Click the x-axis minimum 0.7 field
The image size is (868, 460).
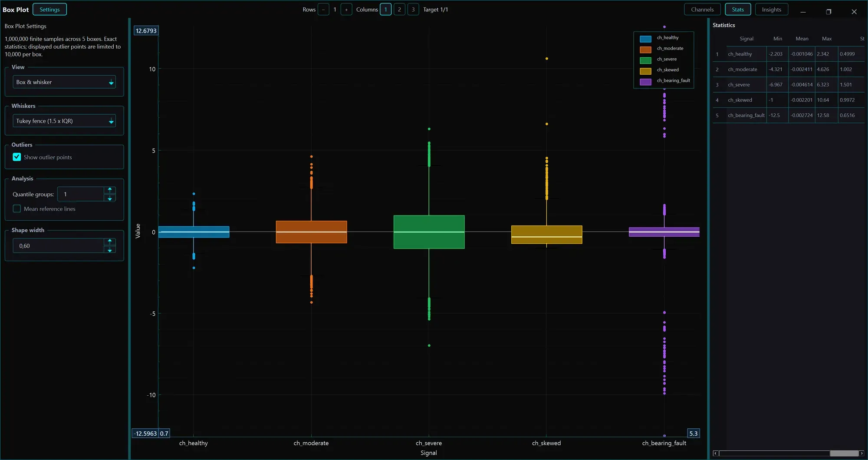[x=164, y=434]
